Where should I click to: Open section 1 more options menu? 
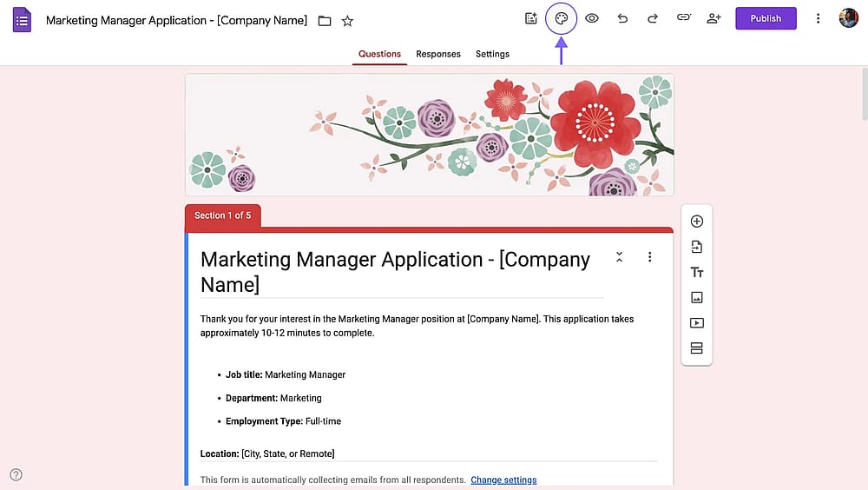650,256
